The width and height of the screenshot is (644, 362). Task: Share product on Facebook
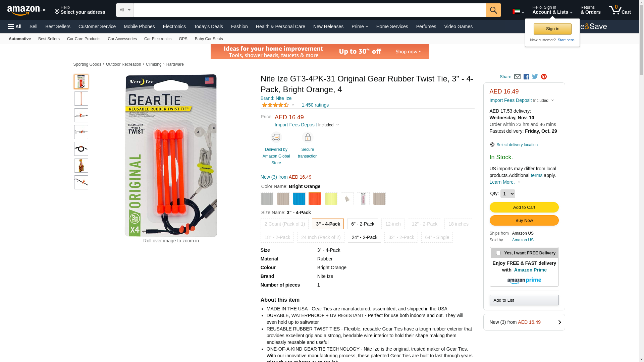[x=526, y=77]
